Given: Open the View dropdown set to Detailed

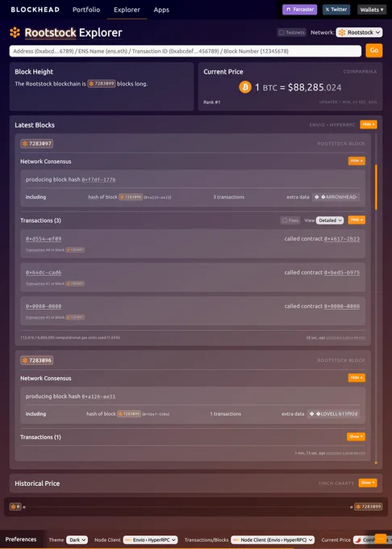Looking at the screenshot, I should (x=330, y=220).
